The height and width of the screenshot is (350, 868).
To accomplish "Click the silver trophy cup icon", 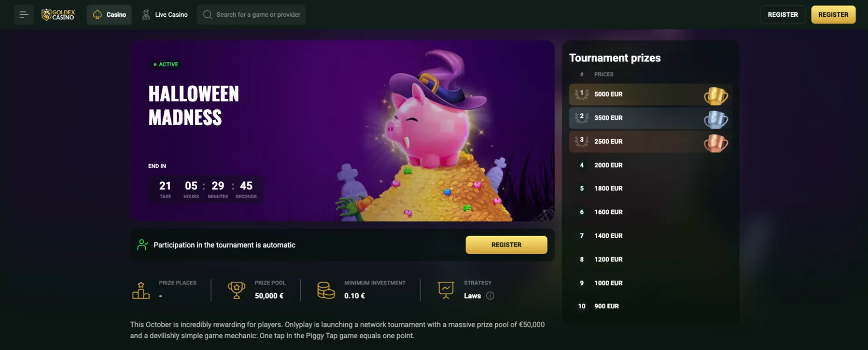I will click(715, 119).
